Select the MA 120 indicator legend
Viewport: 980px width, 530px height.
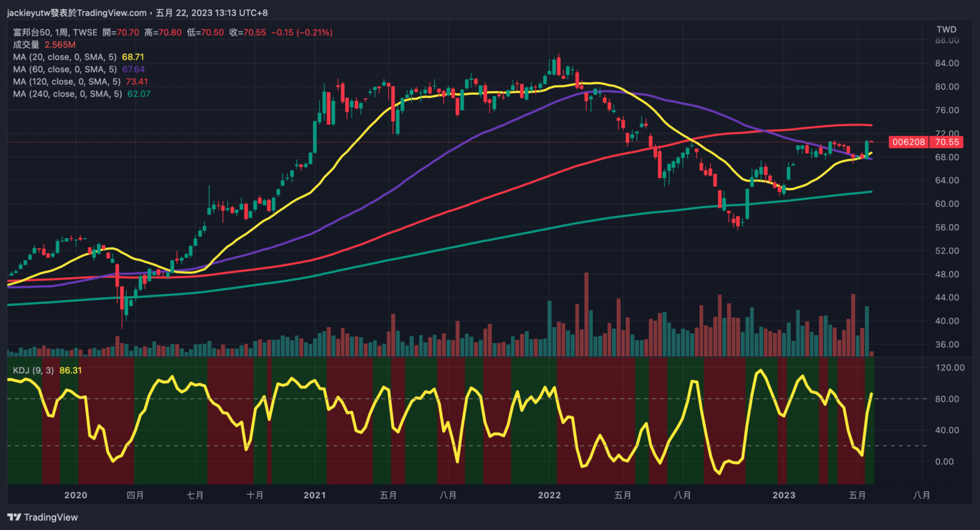tap(67, 81)
